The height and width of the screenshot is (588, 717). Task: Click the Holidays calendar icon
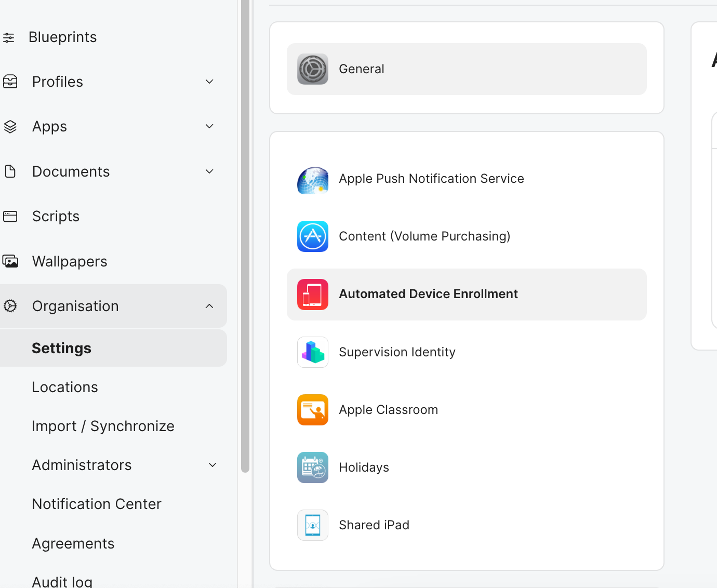(x=313, y=467)
